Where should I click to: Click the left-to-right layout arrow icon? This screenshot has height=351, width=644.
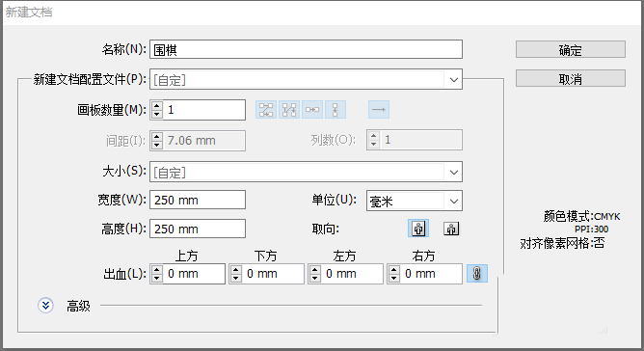(x=378, y=110)
